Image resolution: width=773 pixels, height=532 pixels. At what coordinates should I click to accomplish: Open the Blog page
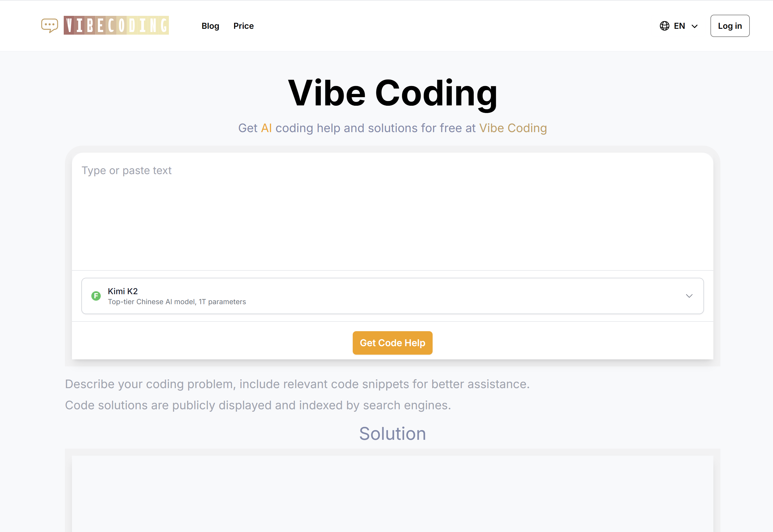click(x=210, y=26)
